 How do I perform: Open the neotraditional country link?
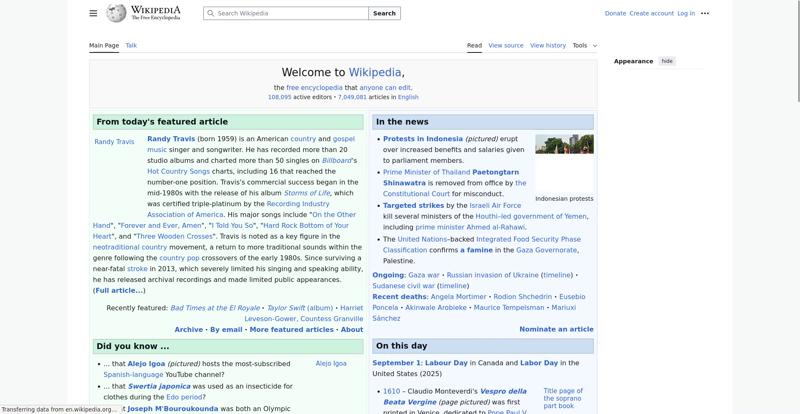(130, 247)
